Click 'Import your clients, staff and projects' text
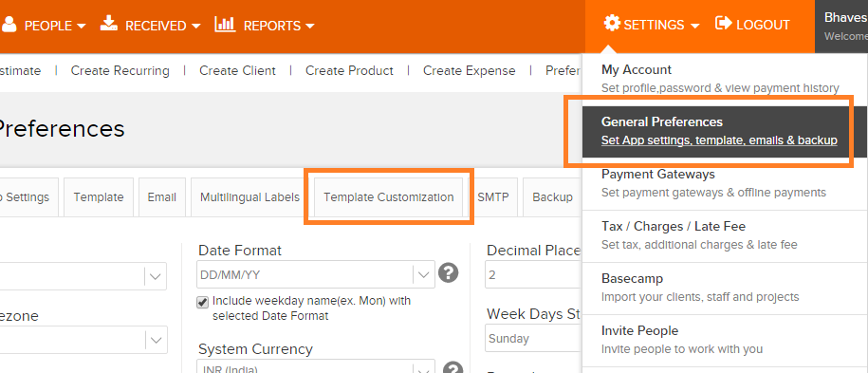Viewport: 868px width, 373px height. tap(700, 297)
